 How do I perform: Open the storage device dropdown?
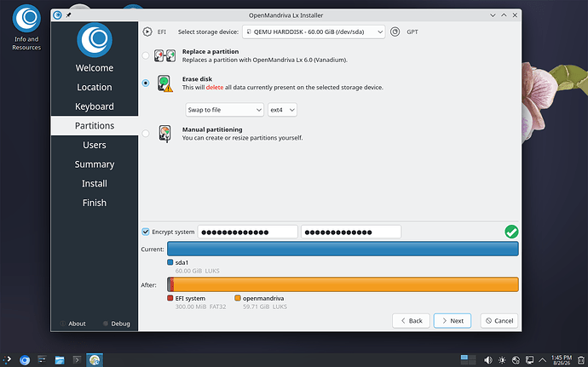pos(314,32)
